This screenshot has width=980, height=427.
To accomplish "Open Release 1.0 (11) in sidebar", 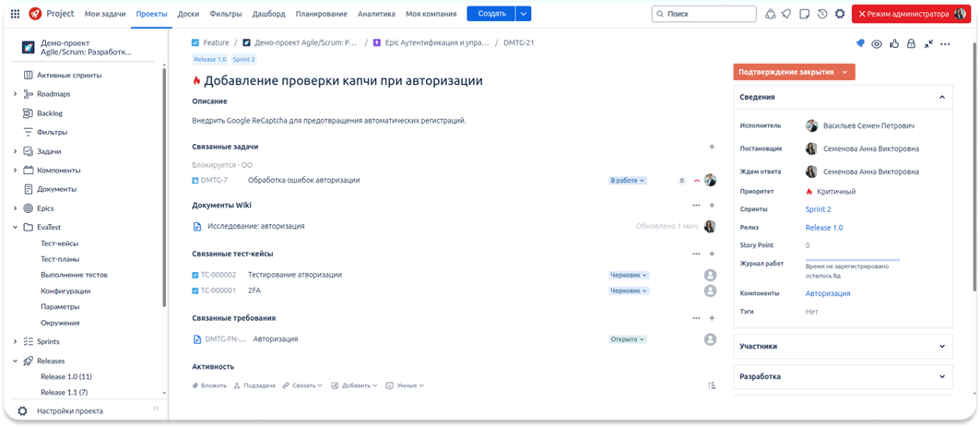I will 66,377.
